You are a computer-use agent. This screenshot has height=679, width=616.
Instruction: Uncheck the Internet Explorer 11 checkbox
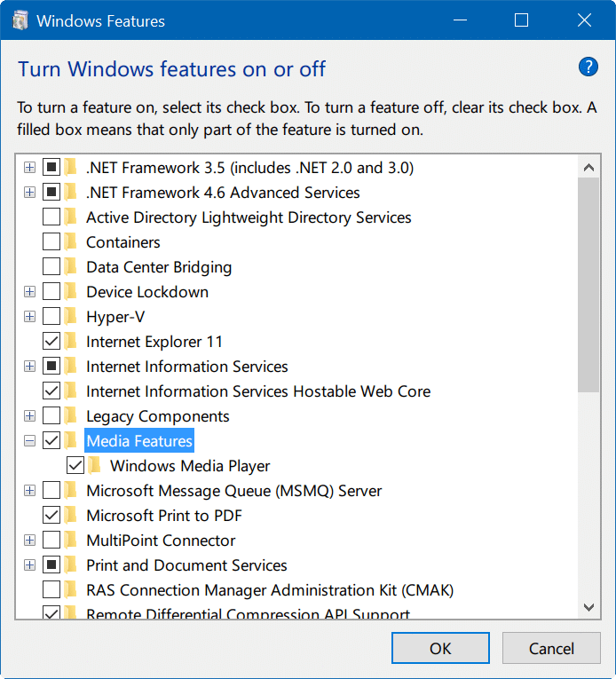(51, 342)
